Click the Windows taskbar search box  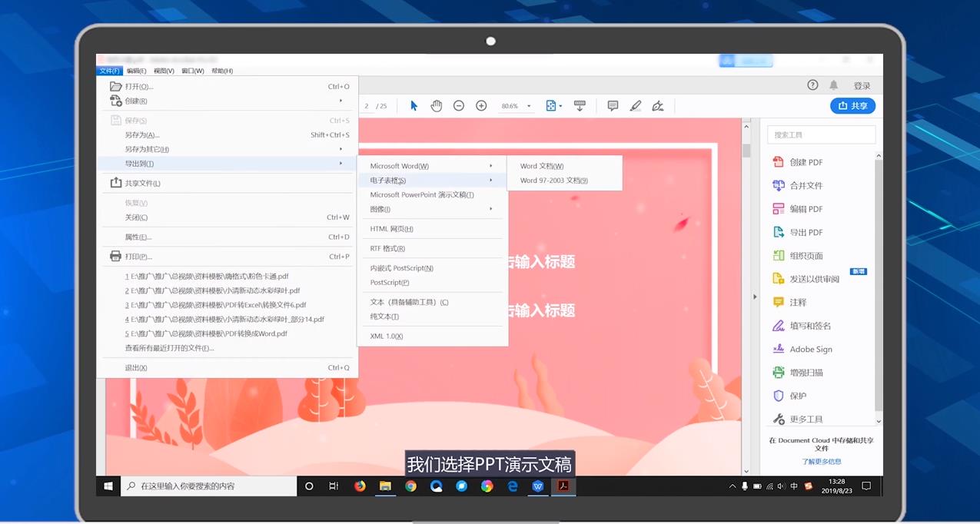(209, 486)
